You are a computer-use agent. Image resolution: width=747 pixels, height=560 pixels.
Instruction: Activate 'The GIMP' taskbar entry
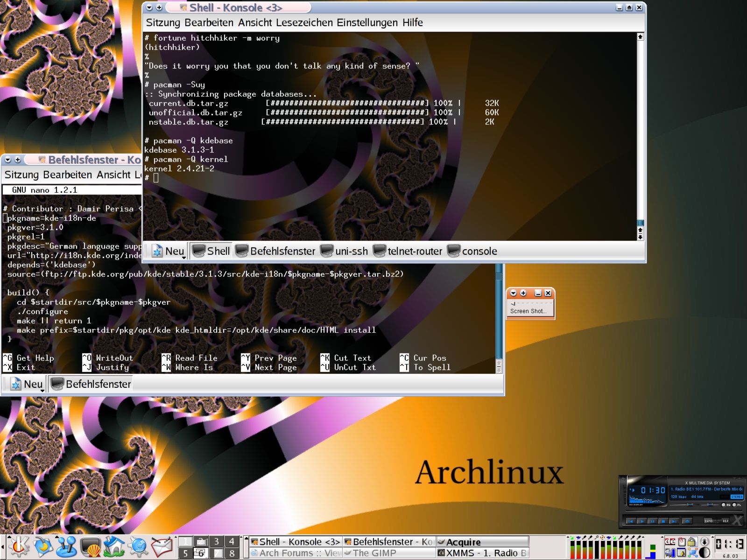[x=389, y=553]
